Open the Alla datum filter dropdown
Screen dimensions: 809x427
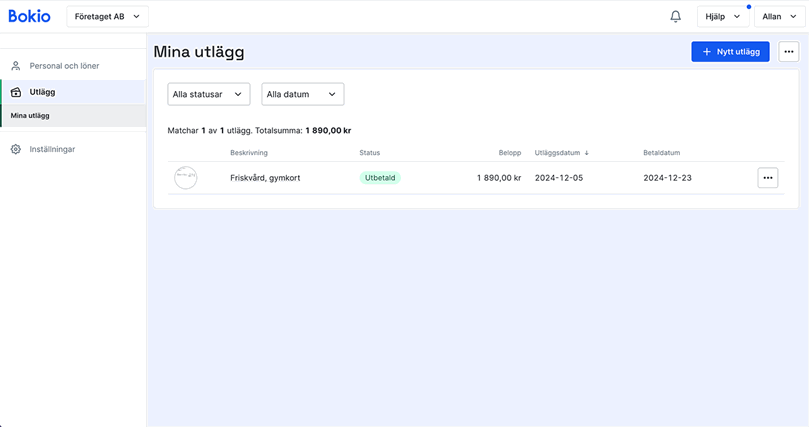point(302,94)
